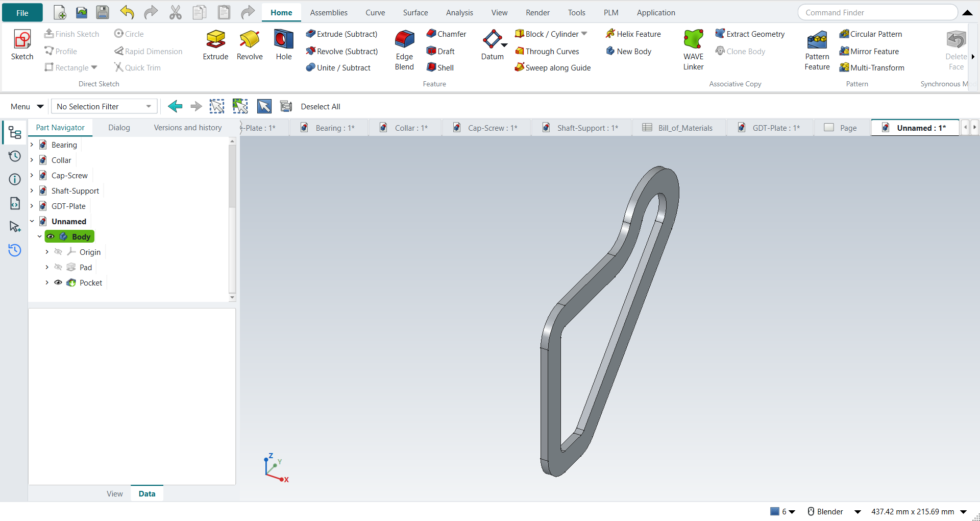Click in the Command Finder field
The width and height of the screenshot is (980, 521).
click(877, 12)
